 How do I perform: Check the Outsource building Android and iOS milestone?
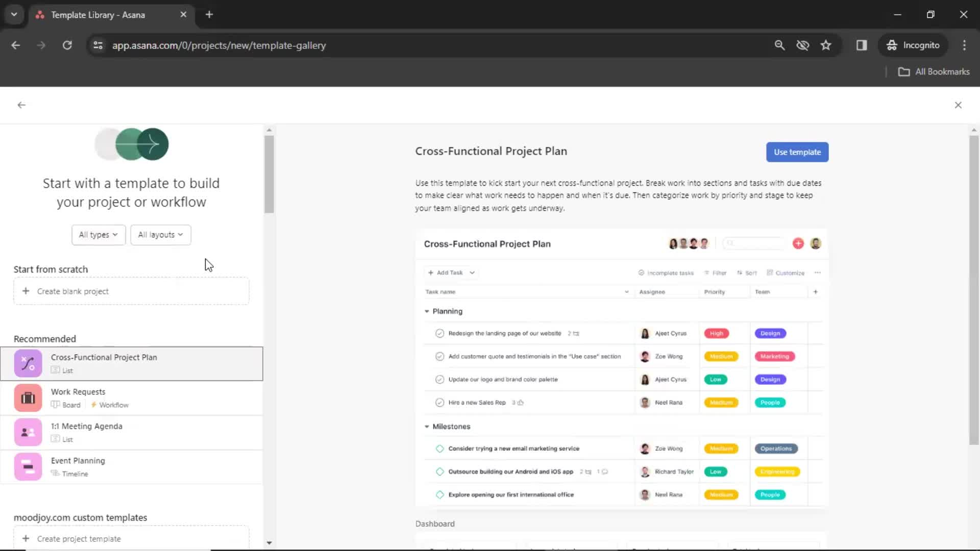coord(439,472)
